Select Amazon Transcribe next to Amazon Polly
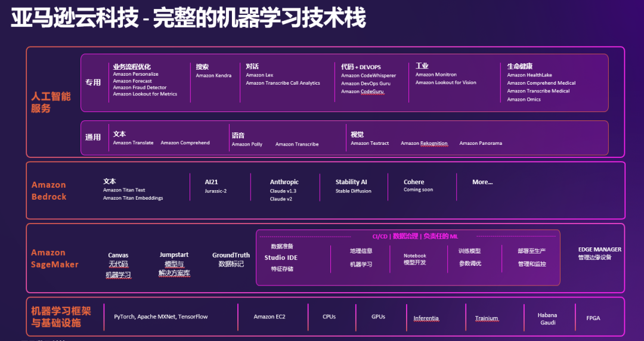Image resolution: width=644 pixels, height=341 pixels. tap(297, 145)
